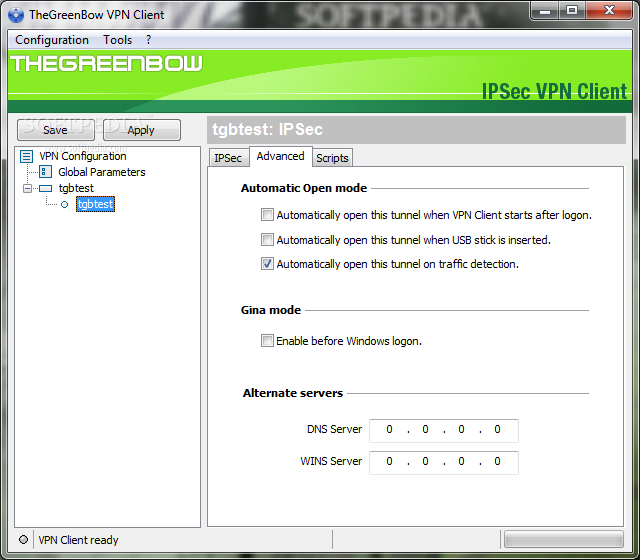The image size is (640, 560).
Task: Click the Apply button
Action: (141, 130)
